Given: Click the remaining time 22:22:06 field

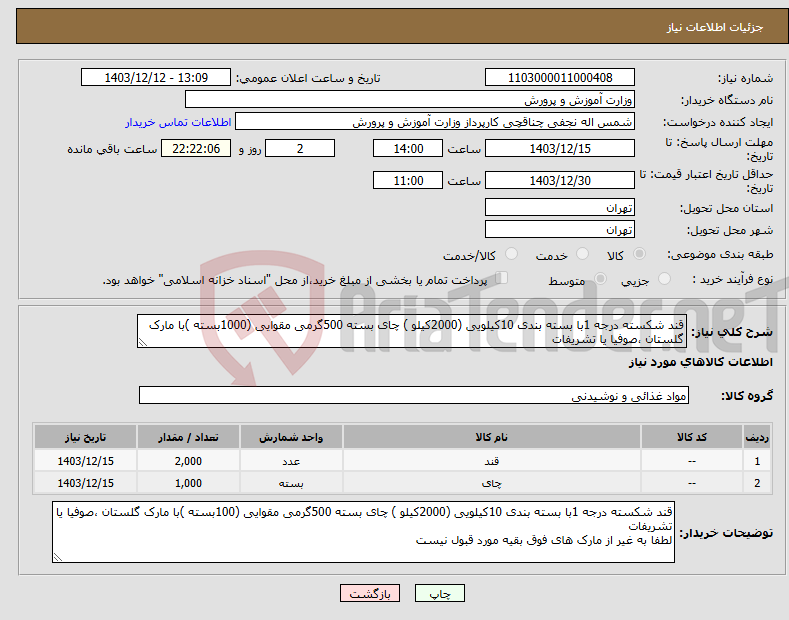Looking at the screenshot, I should tap(196, 148).
